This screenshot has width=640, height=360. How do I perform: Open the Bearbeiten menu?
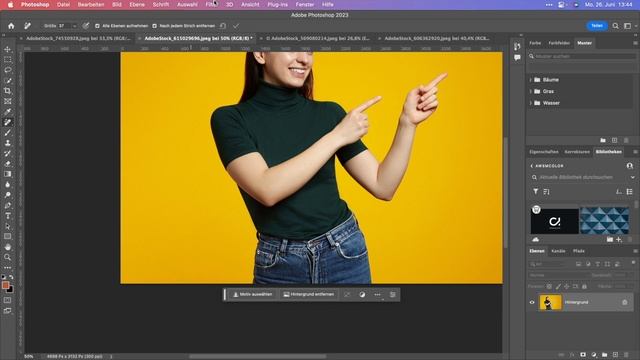[91, 4]
